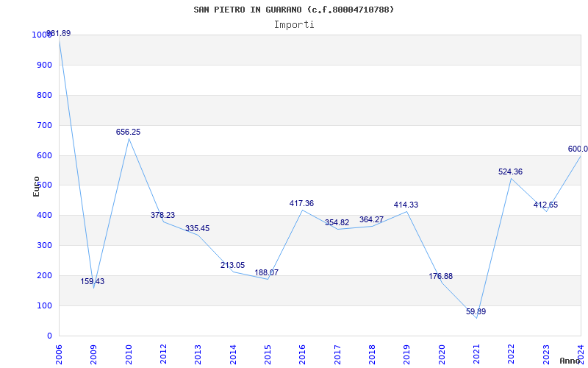Select the 335.45 value label

[x=197, y=228]
